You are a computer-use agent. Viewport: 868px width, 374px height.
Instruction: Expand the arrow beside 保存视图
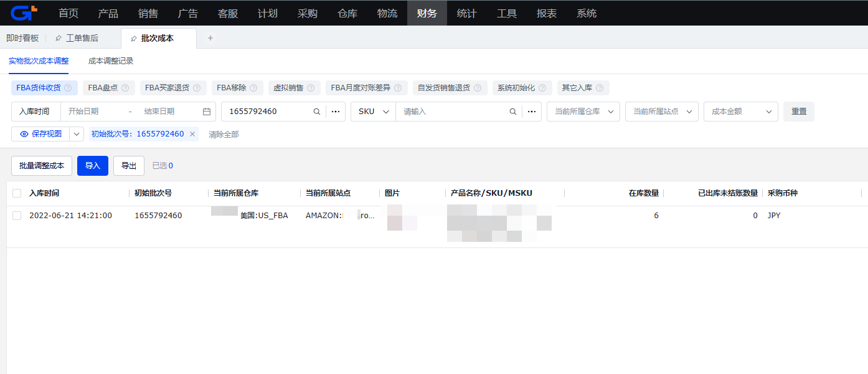pyautogui.click(x=77, y=134)
